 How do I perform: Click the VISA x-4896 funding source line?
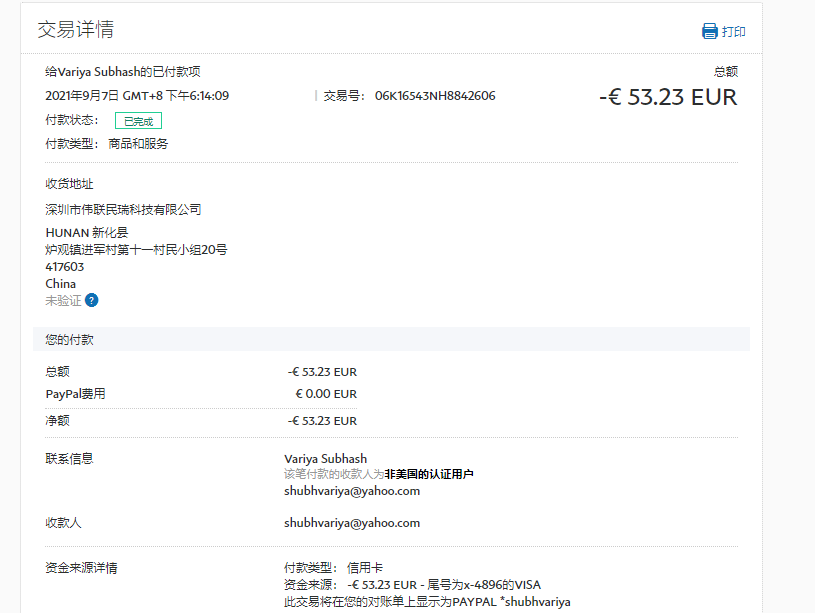coord(412,585)
